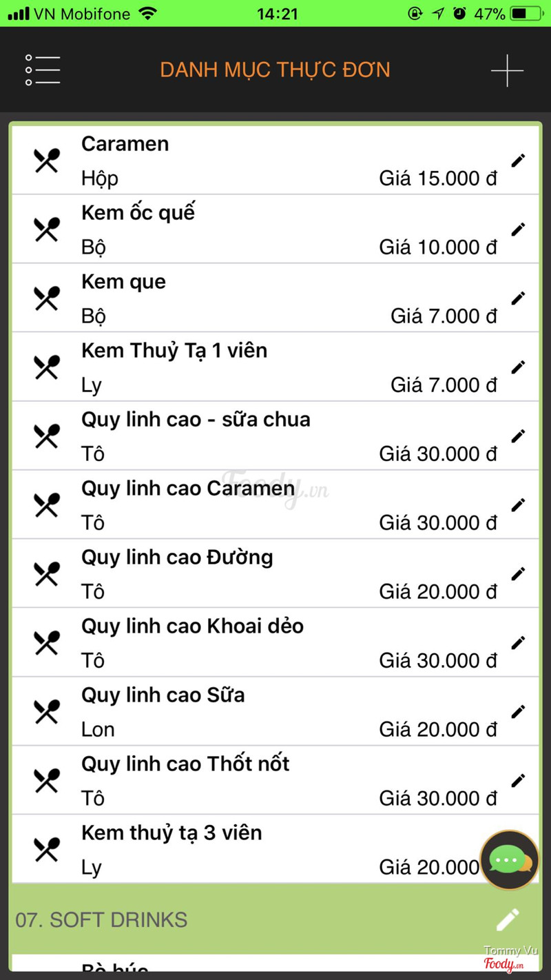The width and height of the screenshot is (551, 980).
Task: Tap pencil for Quy linh cao Đường
Action: point(518,574)
